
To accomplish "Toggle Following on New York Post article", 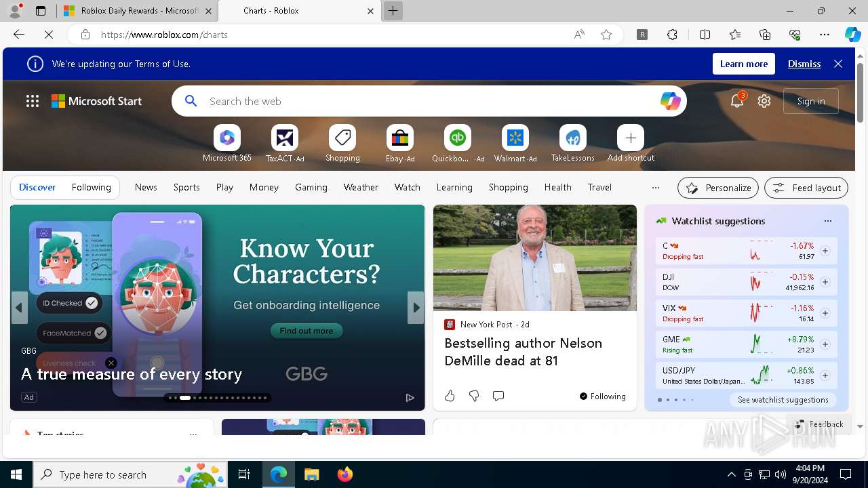I will point(603,396).
